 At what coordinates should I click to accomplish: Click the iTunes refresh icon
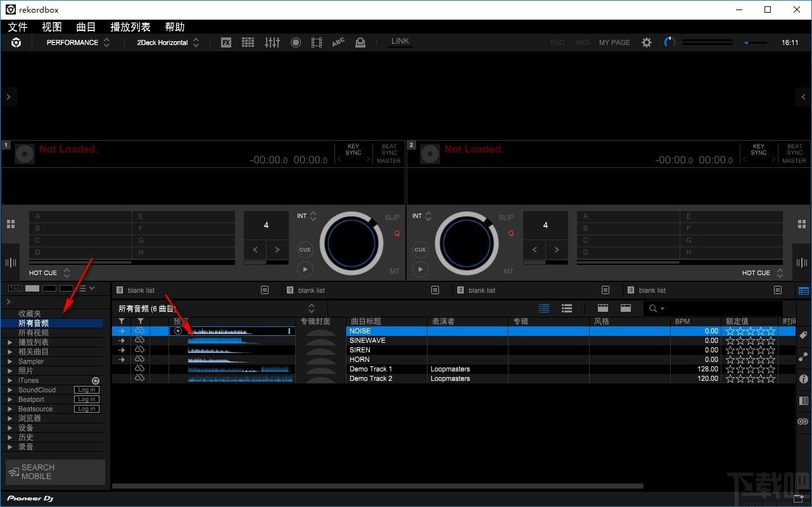coord(96,381)
